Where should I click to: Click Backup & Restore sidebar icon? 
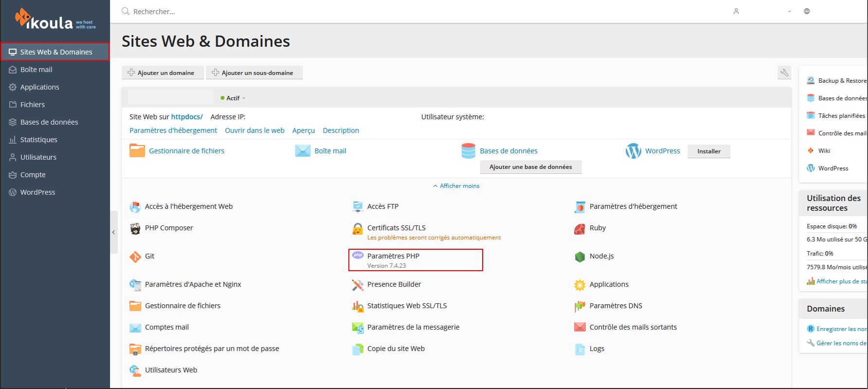click(x=811, y=80)
